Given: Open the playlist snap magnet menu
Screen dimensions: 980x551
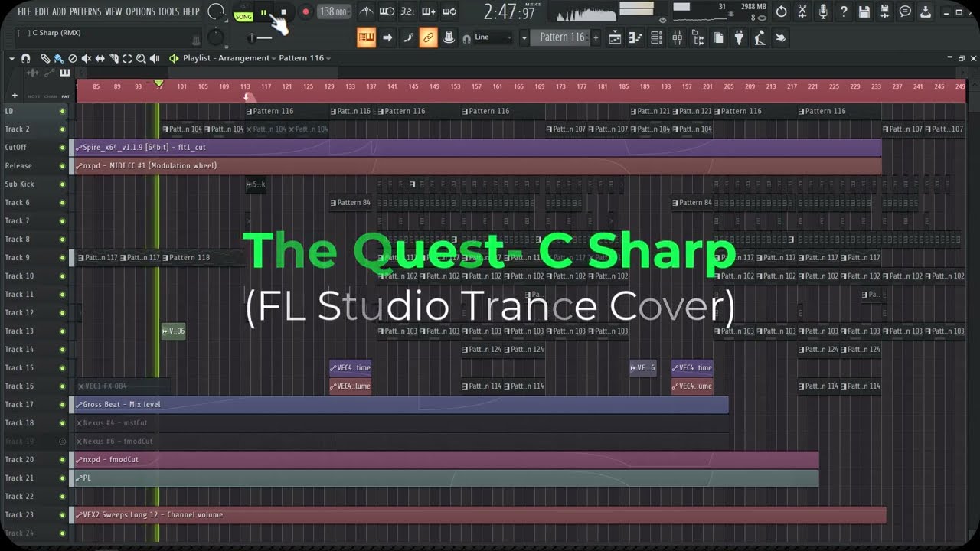Looking at the screenshot, I should [26, 58].
